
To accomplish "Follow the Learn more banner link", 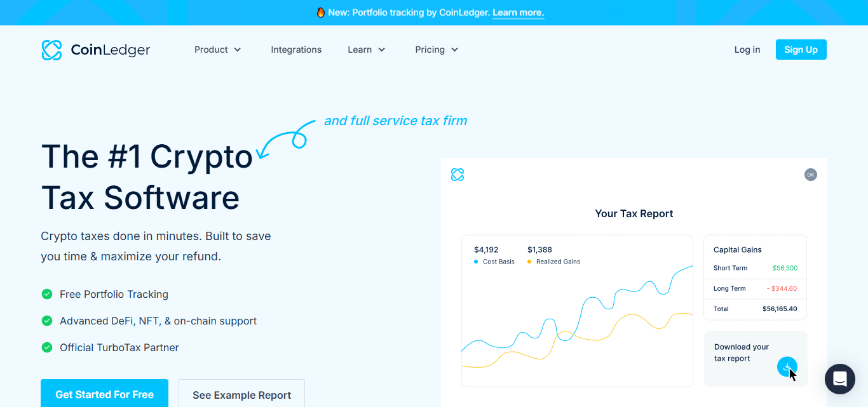I will tap(519, 13).
